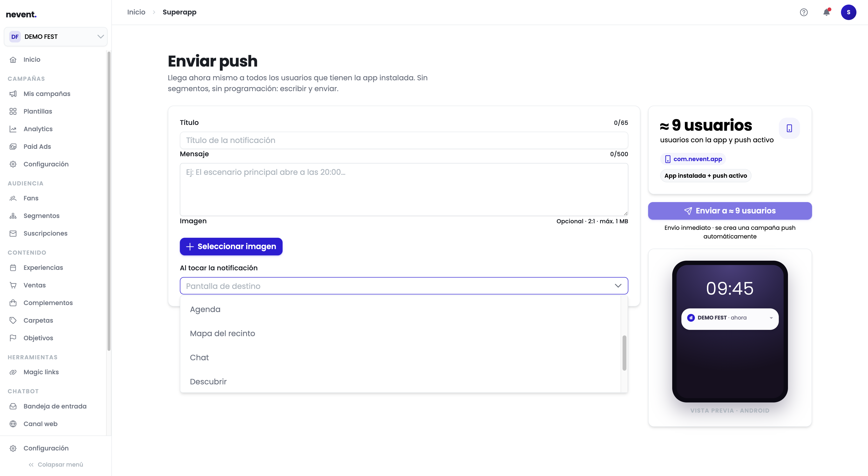The image size is (868, 476).
Task: Click the Canal web globe icon
Action: [x=13, y=424]
